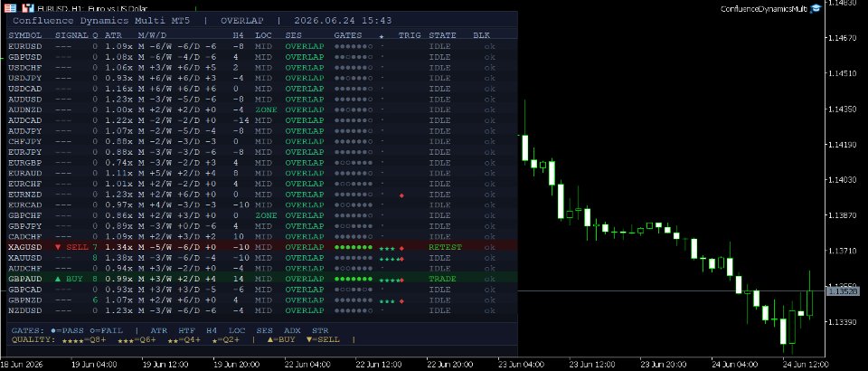Click the GBPAUD symbol name

tap(25, 279)
